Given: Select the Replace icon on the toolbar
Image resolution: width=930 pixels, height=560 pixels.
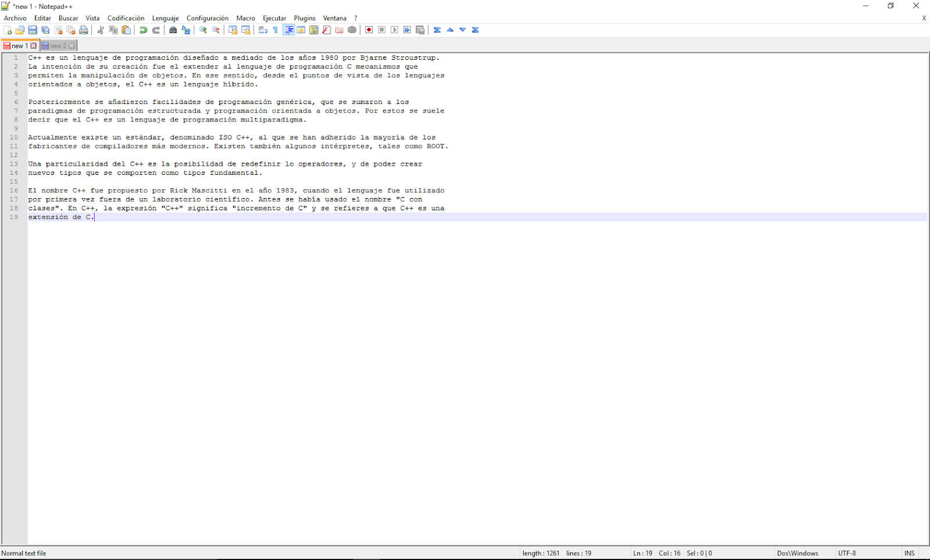Looking at the screenshot, I should pos(185,30).
